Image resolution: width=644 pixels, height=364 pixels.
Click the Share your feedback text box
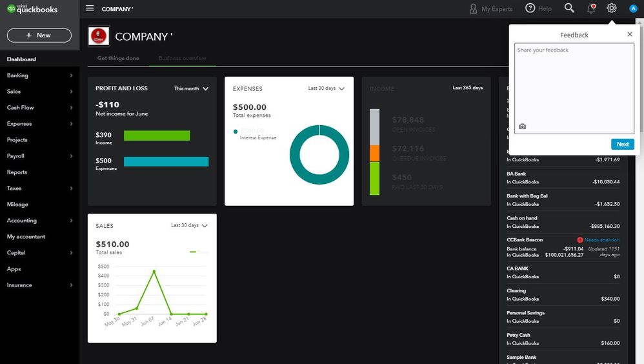pos(574,88)
